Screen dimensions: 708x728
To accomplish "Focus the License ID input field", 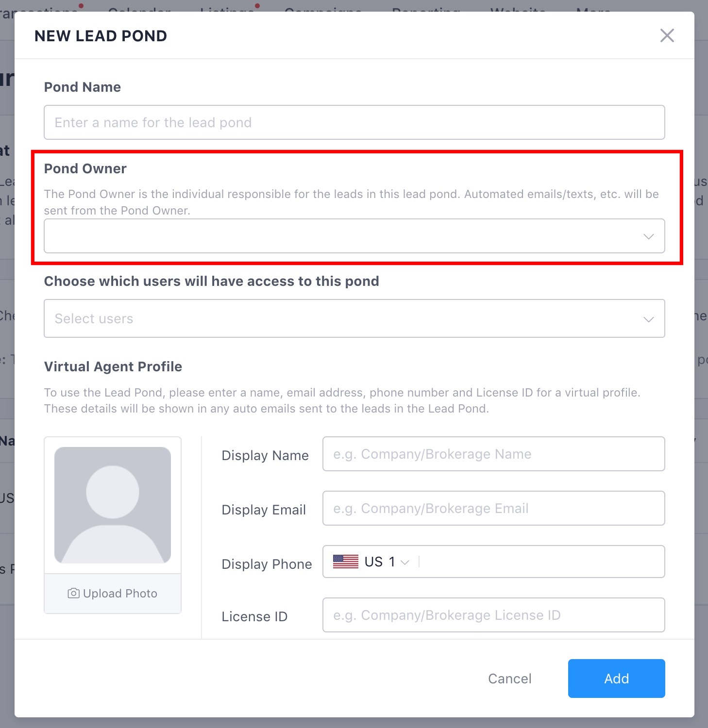I will [x=493, y=615].
